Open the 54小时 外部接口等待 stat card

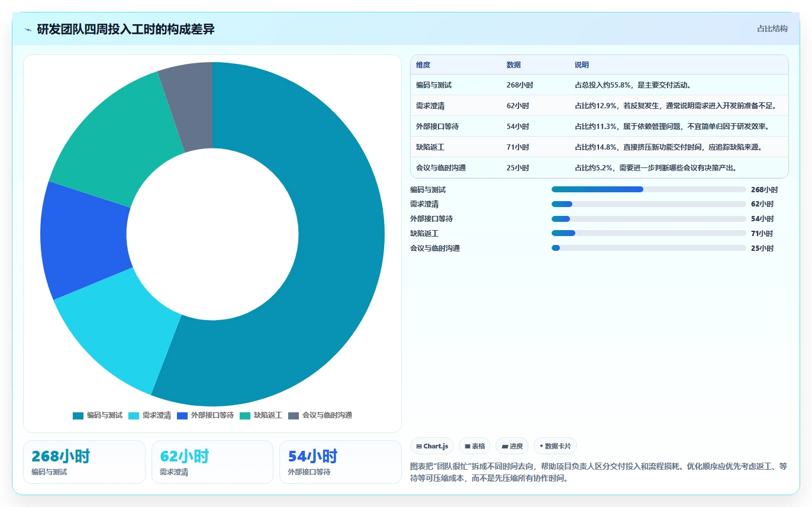point(340,462)
